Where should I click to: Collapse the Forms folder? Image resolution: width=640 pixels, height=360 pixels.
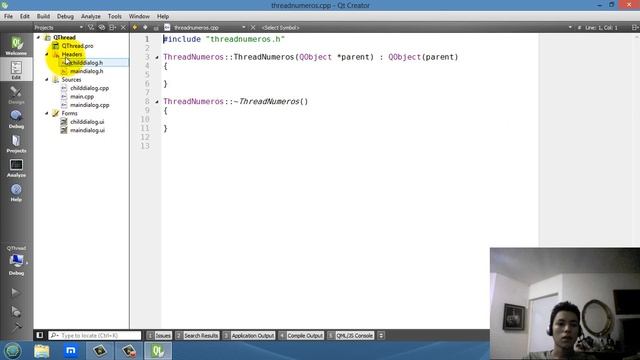[x=47, y=113]
